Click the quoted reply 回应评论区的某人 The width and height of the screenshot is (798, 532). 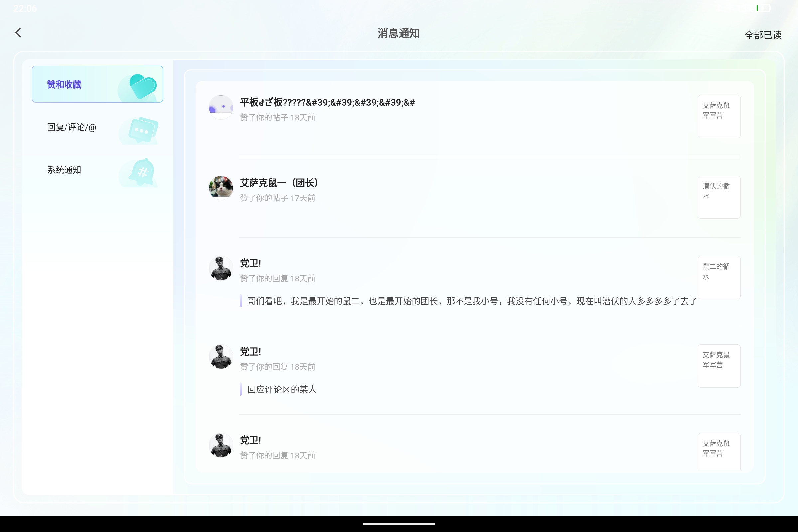(x=281, y=389)
